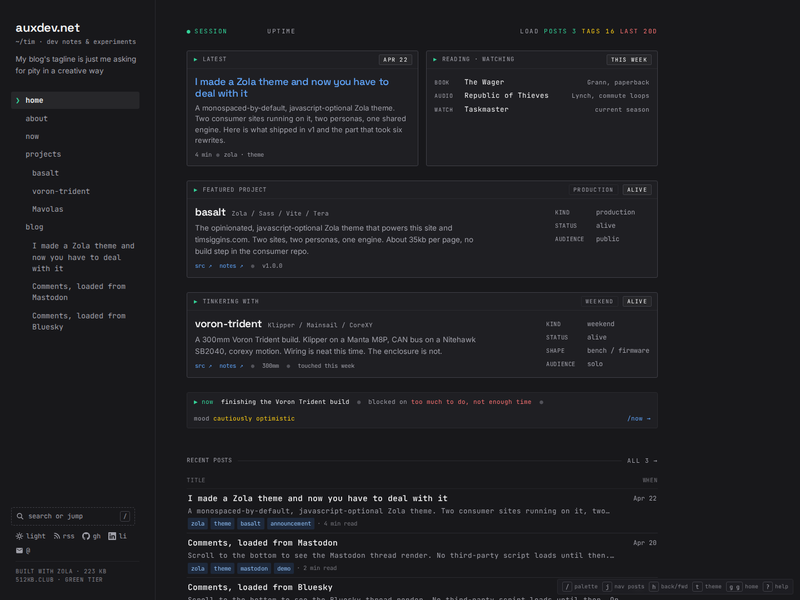Open recent post Comments, loaded from Bluesky

tap(260, 587)
